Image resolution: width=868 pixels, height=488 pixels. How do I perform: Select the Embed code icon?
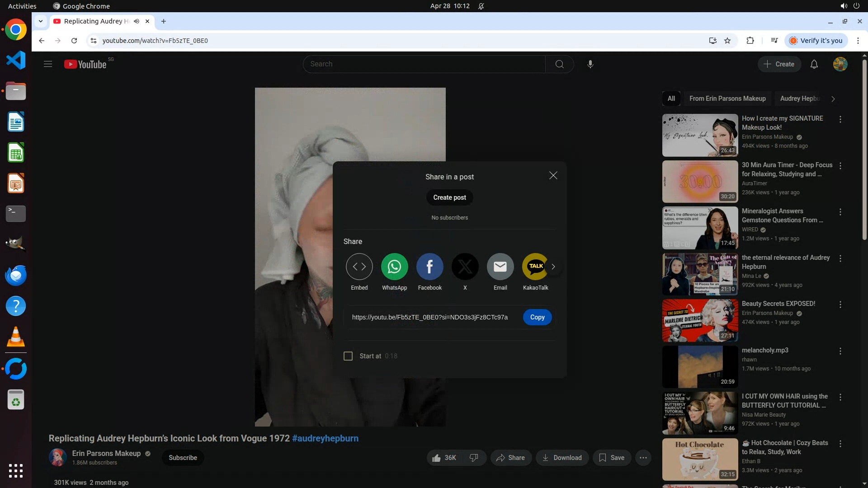359,267
